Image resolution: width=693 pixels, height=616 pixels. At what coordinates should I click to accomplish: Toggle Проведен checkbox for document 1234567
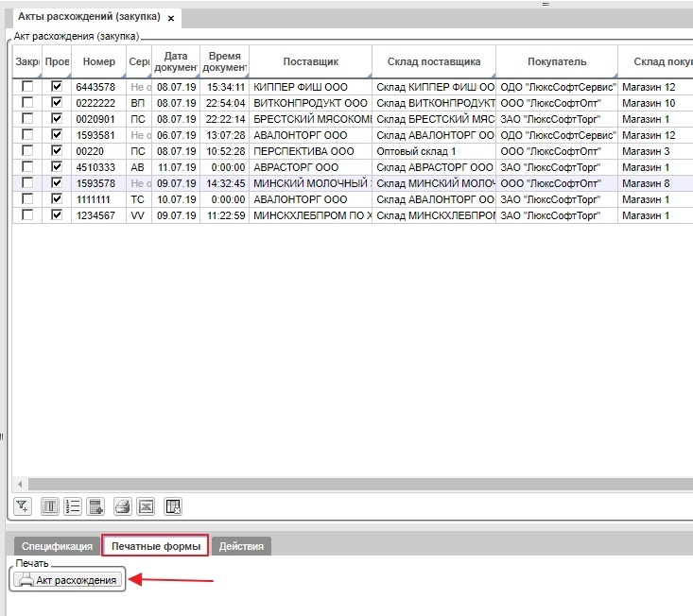pyautogui.click(x=57, y=215)
